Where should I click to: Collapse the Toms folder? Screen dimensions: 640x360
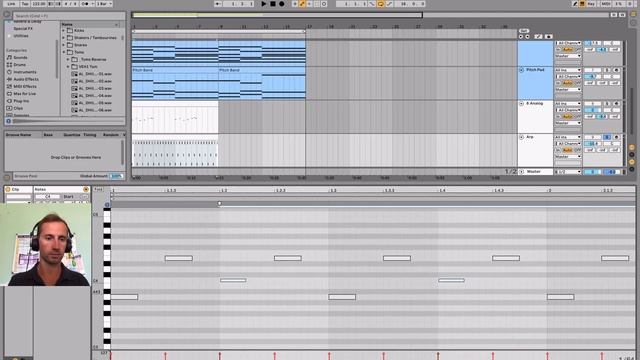tap(64, 52)
